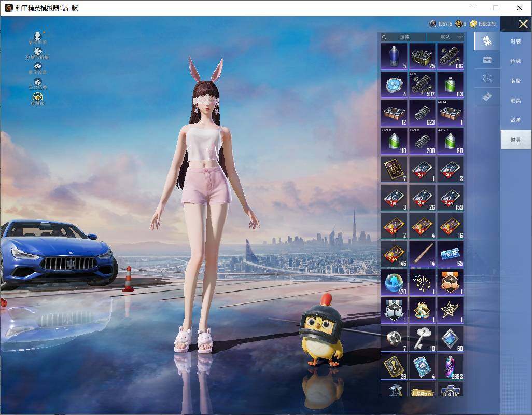Screen dimensions: 532x415
Task: Select the 道具 tab
Action: [516, 140]
